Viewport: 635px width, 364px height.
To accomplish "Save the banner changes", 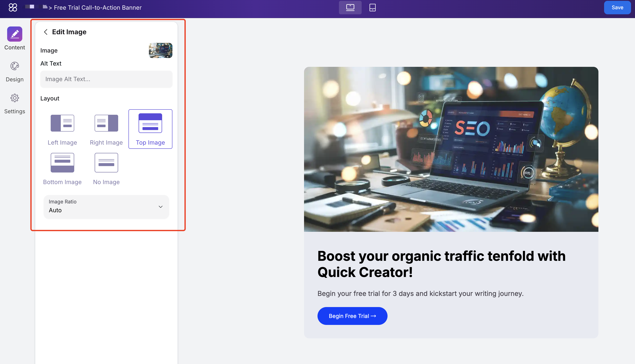I will [617, 8].
